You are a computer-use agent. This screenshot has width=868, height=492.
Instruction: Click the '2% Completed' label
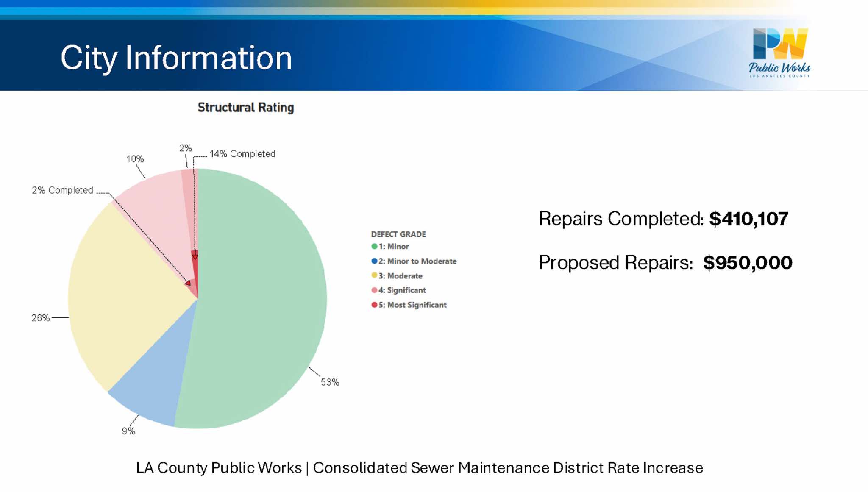62,190
